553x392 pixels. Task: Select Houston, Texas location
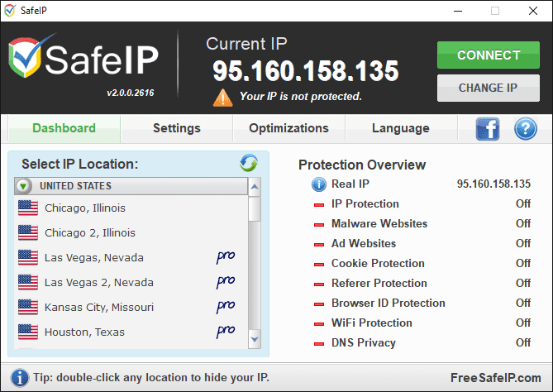(131, 332)
